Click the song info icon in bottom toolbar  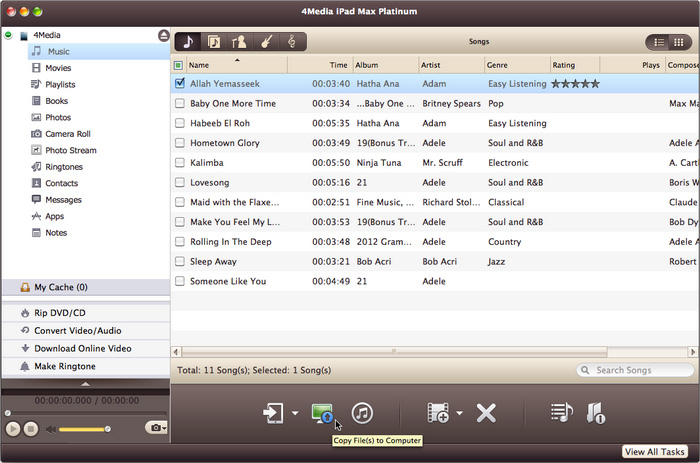point(595,412)
